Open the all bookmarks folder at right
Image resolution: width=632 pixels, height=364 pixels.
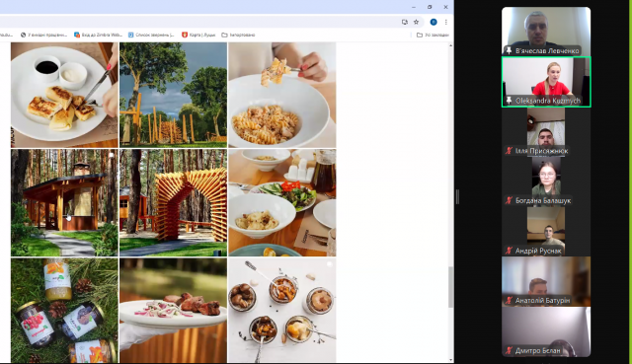click(x=433, y=36)
